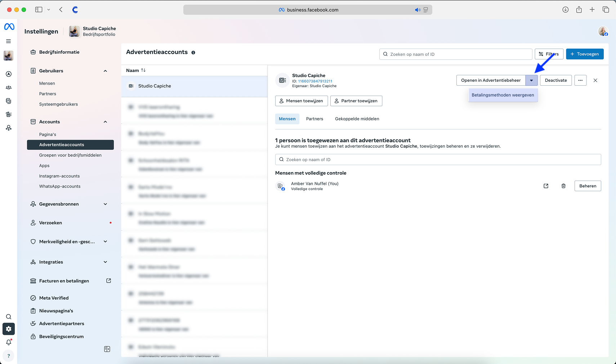Image resolution: width=616 pixels, height=364 pixels.
Task: Toggle the Openen in Advertentiebeheer dropdown arrow
Action: coord(531,80)
